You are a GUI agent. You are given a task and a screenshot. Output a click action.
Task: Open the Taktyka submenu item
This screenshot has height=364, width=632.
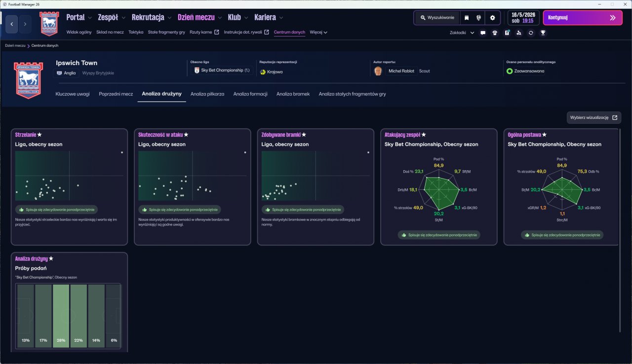(136, 33)
